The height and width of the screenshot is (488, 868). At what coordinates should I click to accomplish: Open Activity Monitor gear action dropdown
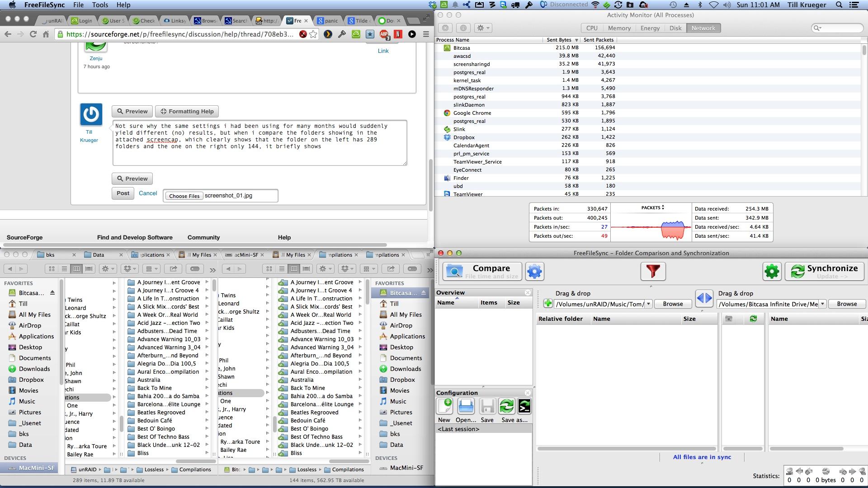pyautogui.click(x=484, y=28)
